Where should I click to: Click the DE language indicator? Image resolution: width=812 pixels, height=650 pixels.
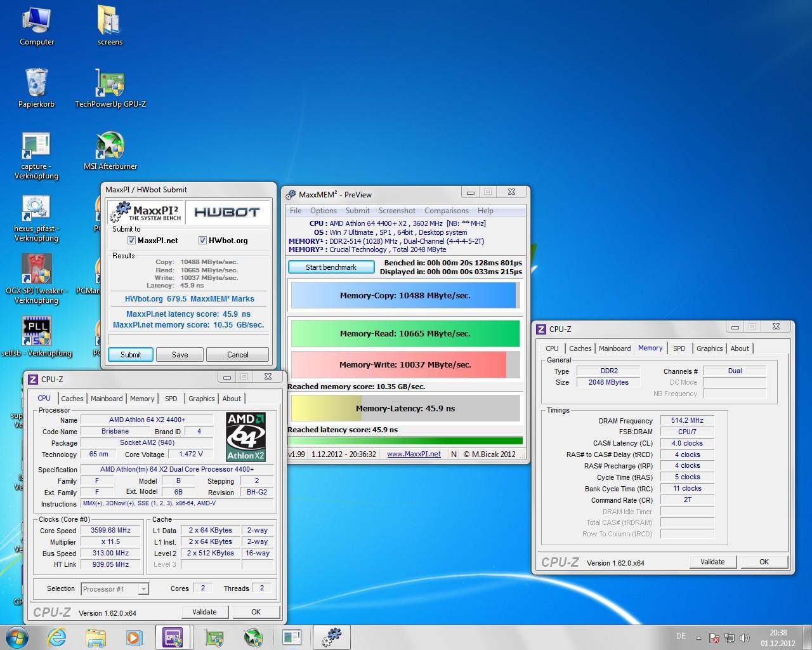point(681,636)
